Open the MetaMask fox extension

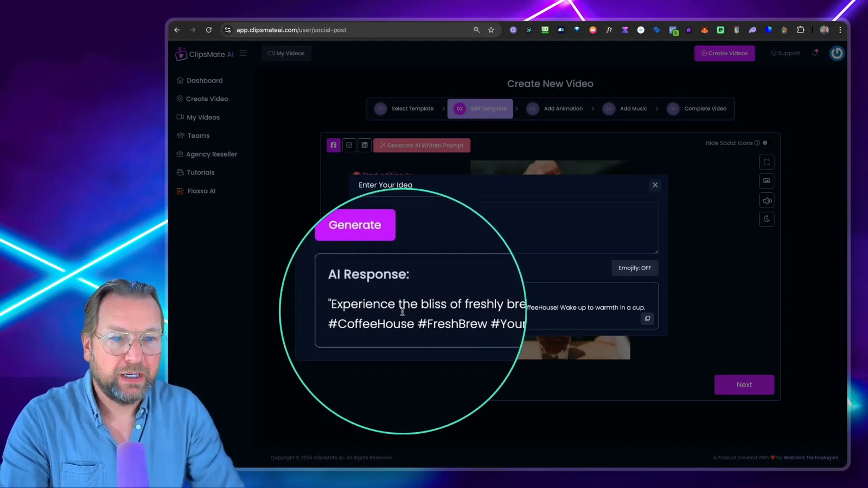point(705,30)
